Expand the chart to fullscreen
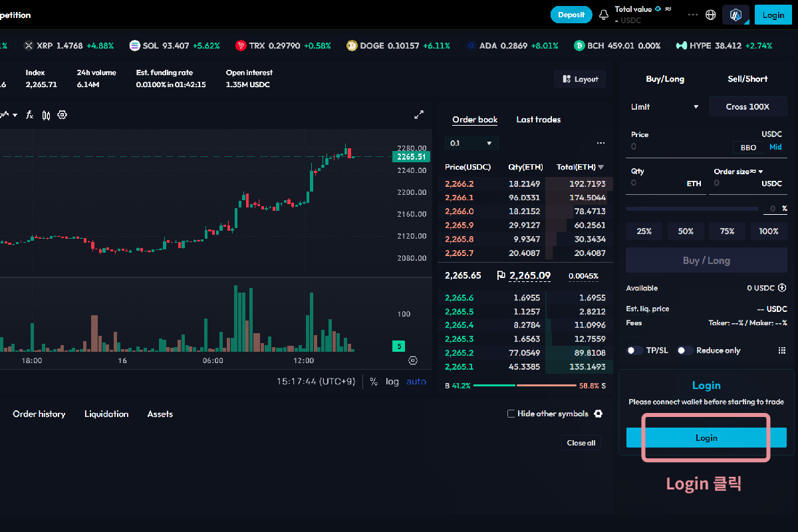This screenshot has width=798, height=532. [419, 115]
